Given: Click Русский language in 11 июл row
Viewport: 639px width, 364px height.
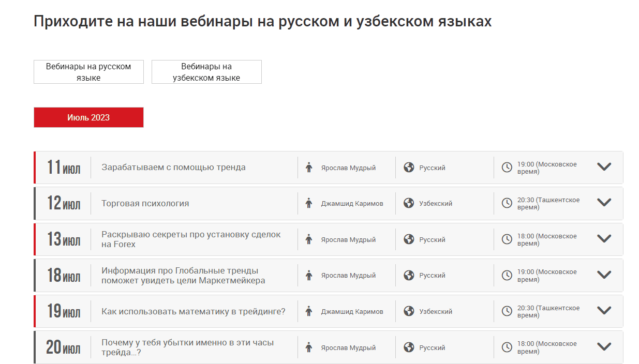Looking at the screenshot, I should pyautogui.click(x=432, y=168).
